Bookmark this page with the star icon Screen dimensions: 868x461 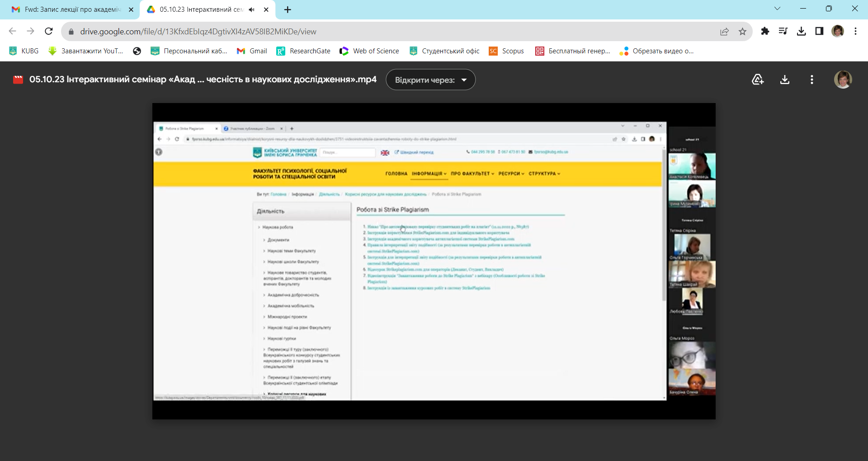pos(742,31)
